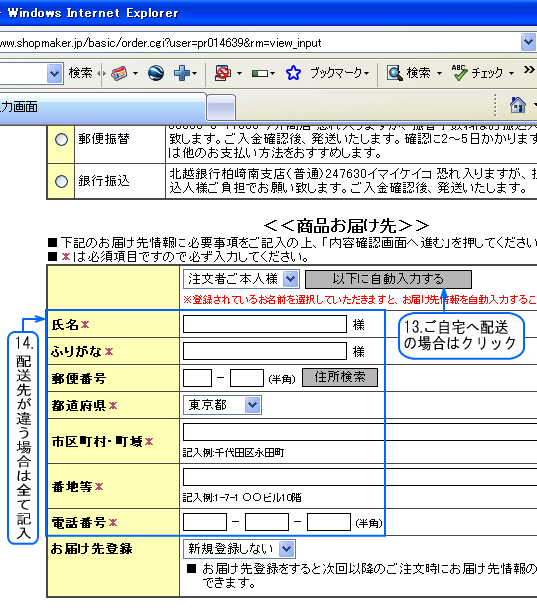
Task: Click the 氏名 name input field
Action: pyautogui.click(x=265, y=324)
